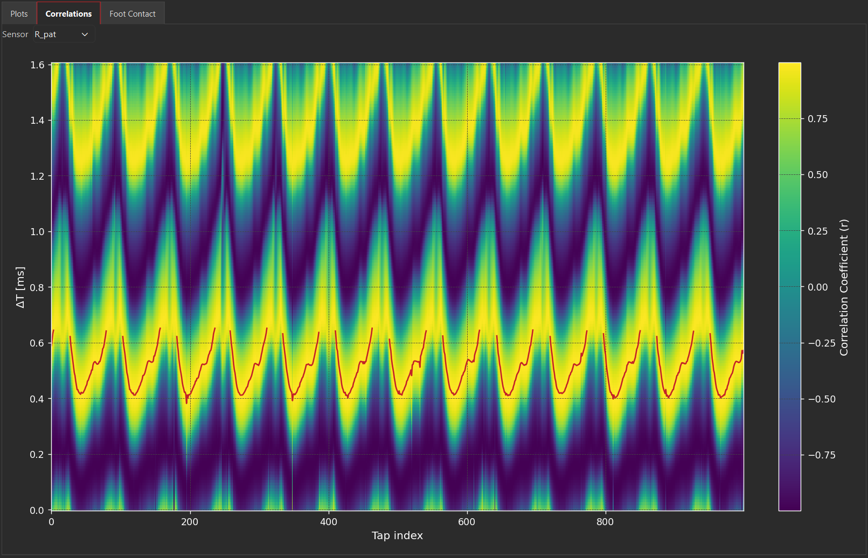
Task: Open the Sensor R_pat dropdown
Action: (x=62, y=34)
